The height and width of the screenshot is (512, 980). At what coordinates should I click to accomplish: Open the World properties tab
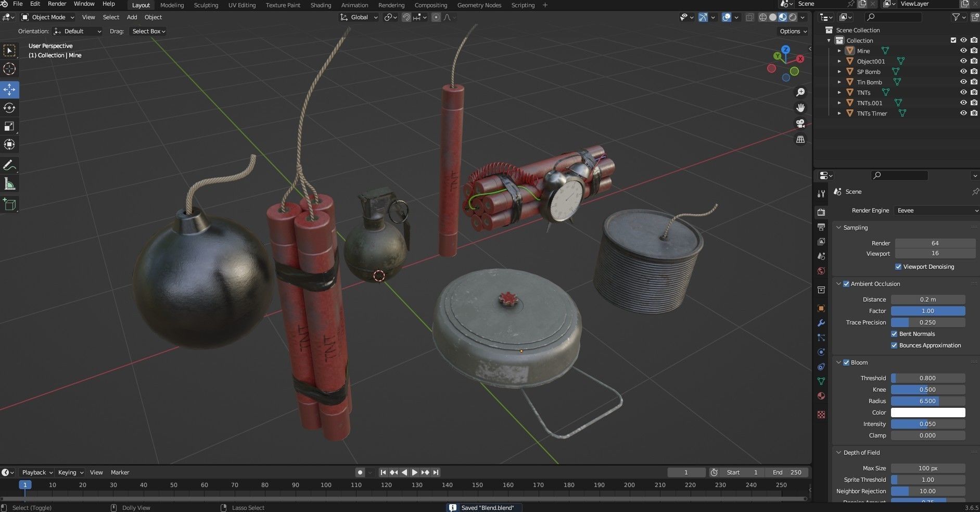[x=821, y=271]
